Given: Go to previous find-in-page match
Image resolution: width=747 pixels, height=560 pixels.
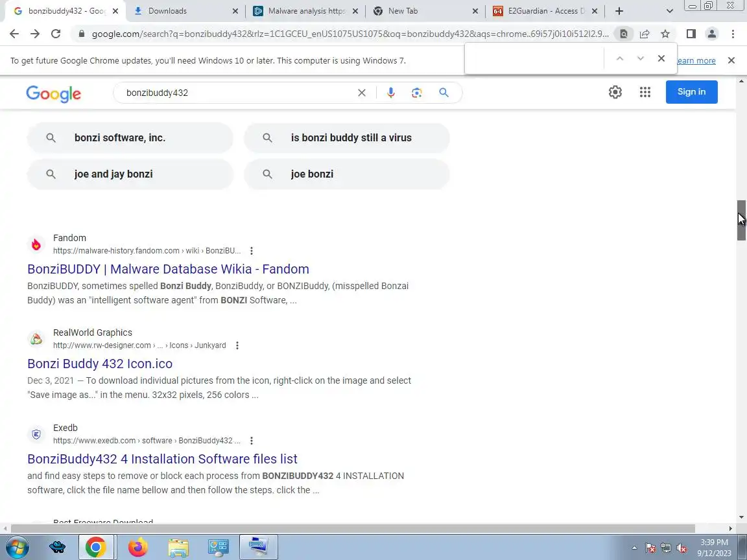Looking at the screenshot, I should coord(620,58).
